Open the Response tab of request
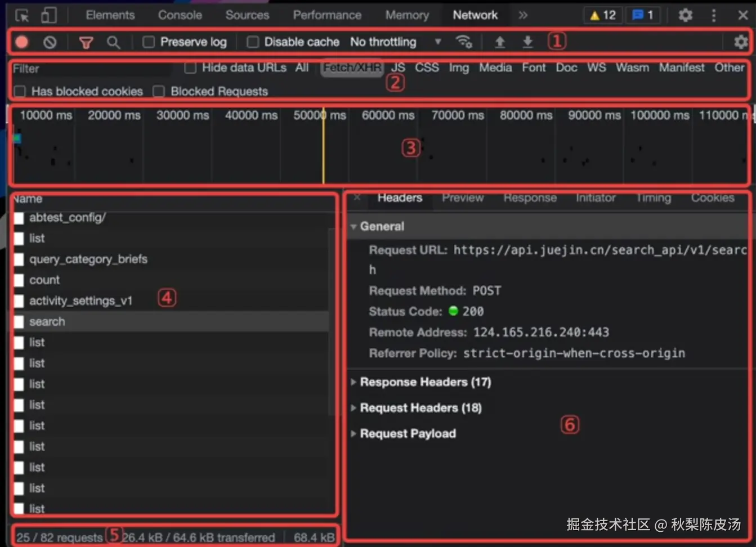 pyautogui.click(x=530, y=198)
